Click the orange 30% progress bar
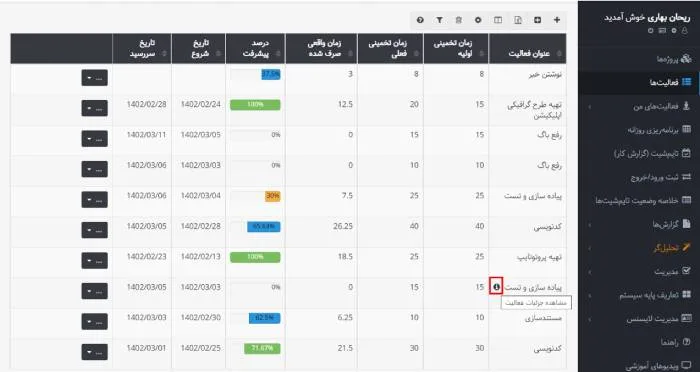Viewport: 700px width, 372px height. coord(273,196)
